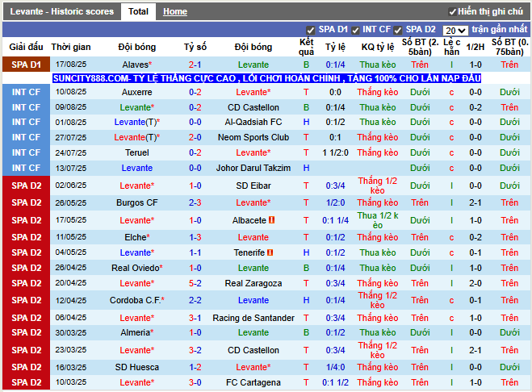Click the 0:0 odds in the Auxerre row

(x=335, y=92)
